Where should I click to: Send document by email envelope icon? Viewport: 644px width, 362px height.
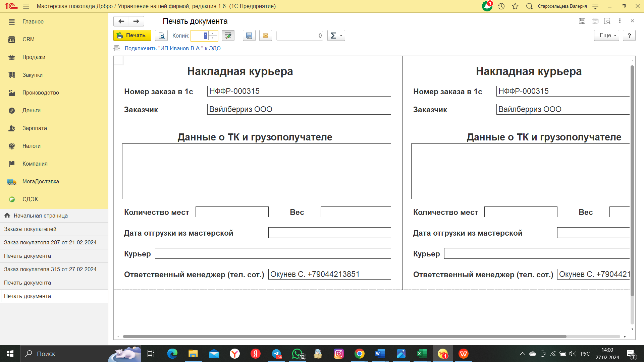(x=265, y=36)
